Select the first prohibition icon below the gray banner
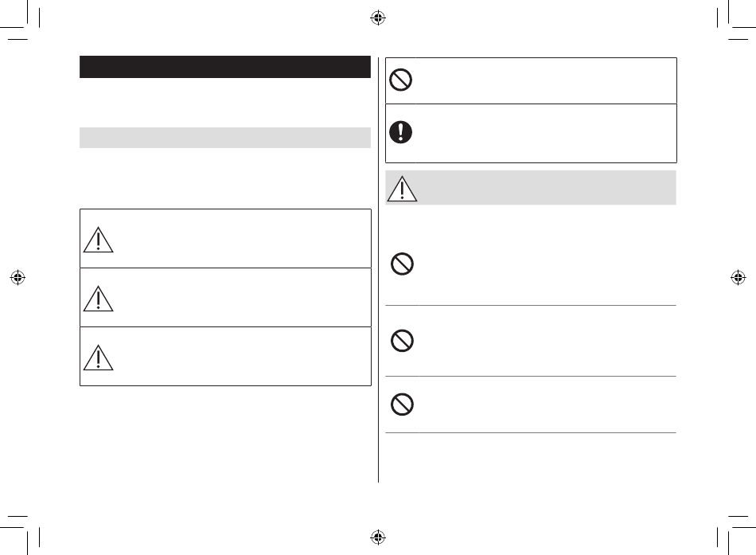The width and height of the screenshot is (756, 555). (x=402, y=264)
